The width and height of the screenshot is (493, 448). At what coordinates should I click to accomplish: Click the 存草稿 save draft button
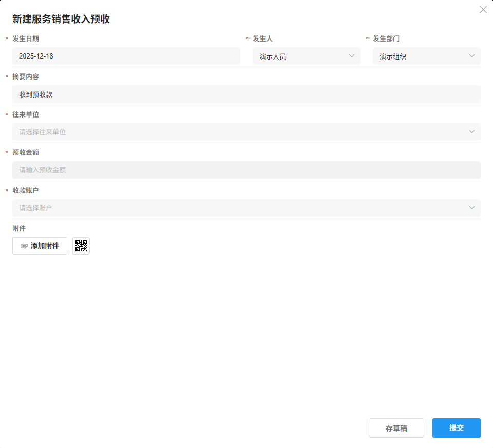[396, 427]
